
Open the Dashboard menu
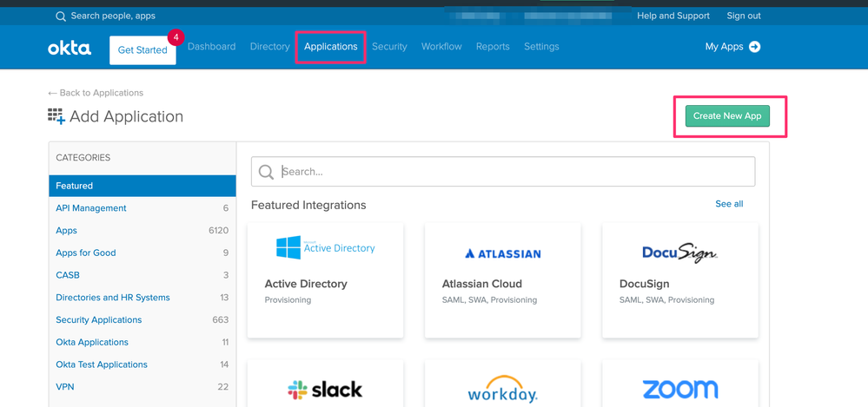[x=211, y=47]
